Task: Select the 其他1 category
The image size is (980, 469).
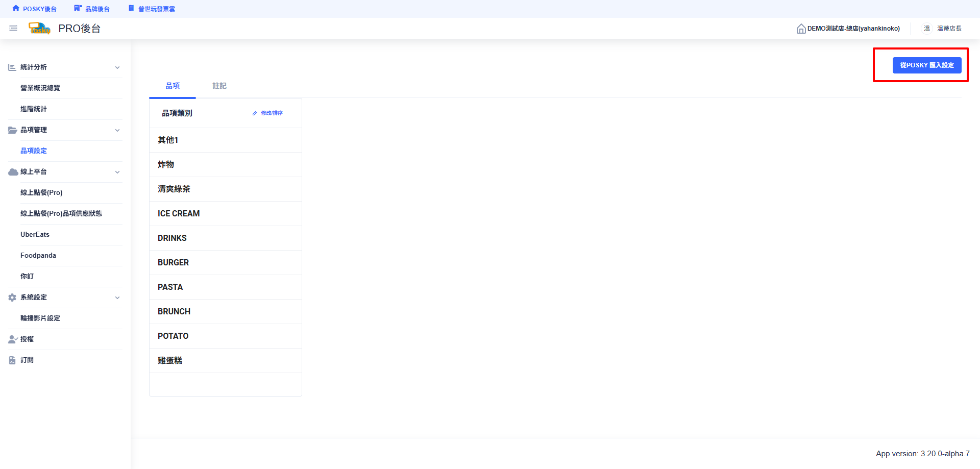Action: 226,140
